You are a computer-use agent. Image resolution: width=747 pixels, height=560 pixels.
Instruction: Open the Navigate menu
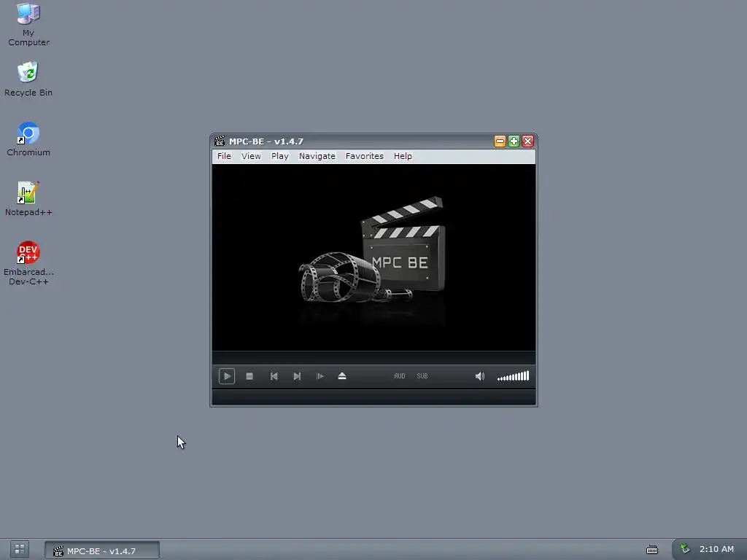317,156
